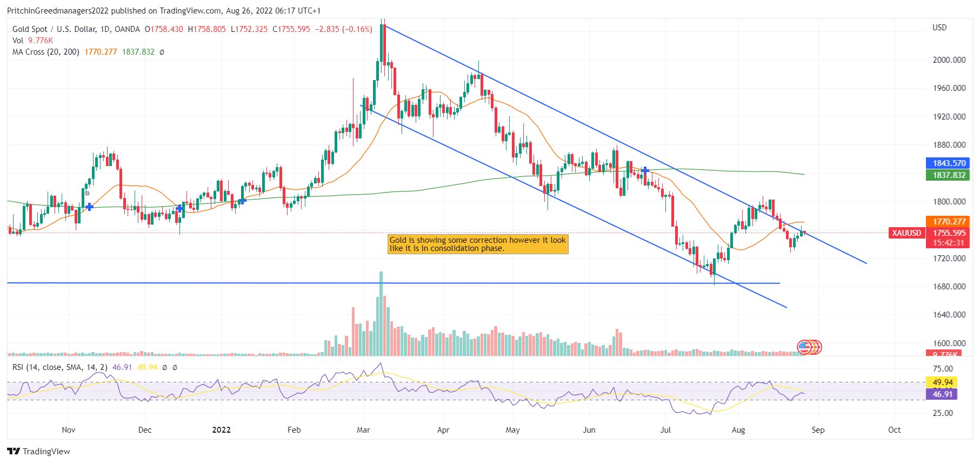Click the 46.91 value in the RSI legend
Image resolution: width=980 pixels, height=463 pixels.
click(x=122, y=367)
